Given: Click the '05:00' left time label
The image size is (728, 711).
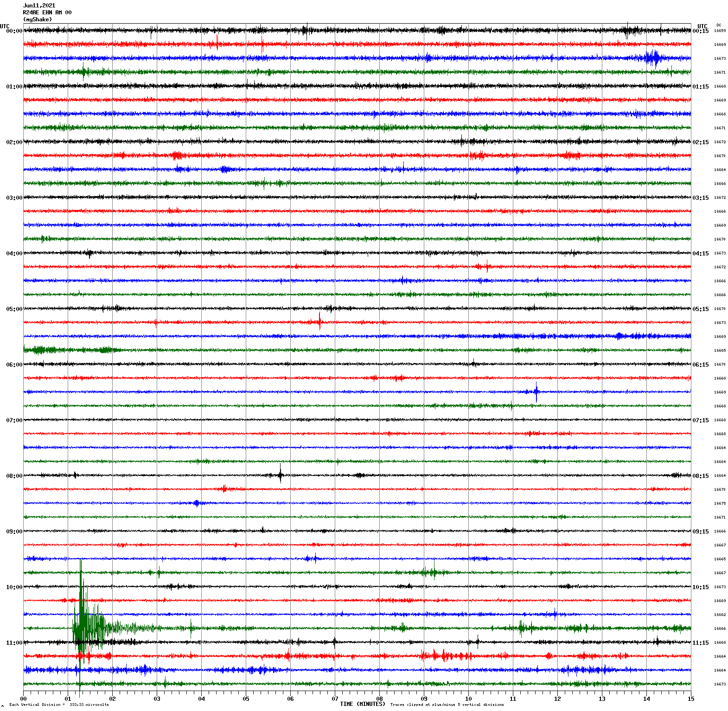Looking at the screenshot, I should [x=14, y=309].
